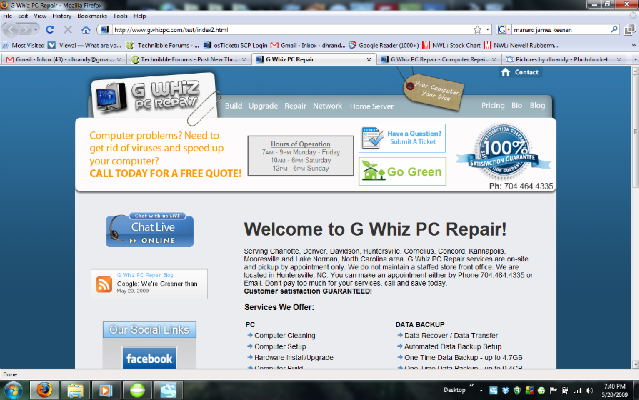Viewport: 639px width, 400px height.
Task: Click the orange RSS feed icon
Action: (x=104, y=284)
